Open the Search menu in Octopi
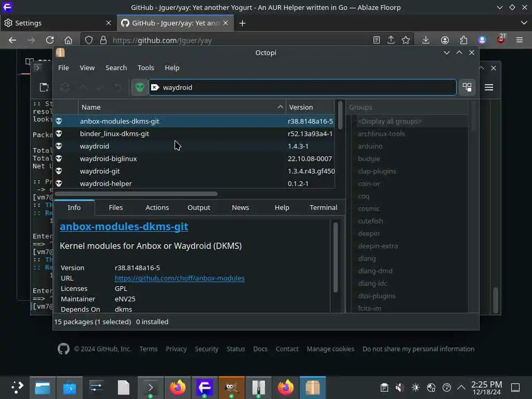532x399 pixels. coord(116,68)
